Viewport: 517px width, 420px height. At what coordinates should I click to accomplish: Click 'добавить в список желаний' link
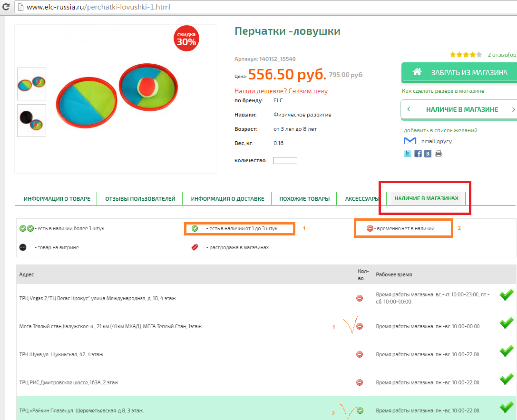click(440, 130)
